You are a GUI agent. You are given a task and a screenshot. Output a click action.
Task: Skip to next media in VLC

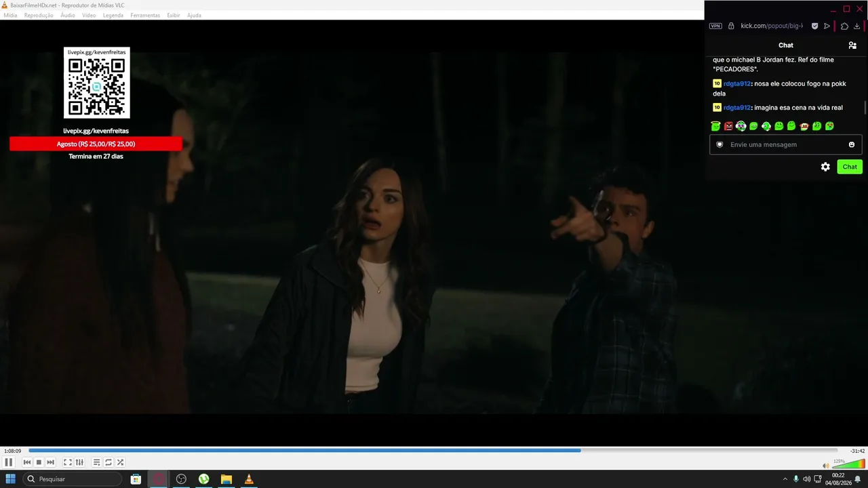coord(50,462)
